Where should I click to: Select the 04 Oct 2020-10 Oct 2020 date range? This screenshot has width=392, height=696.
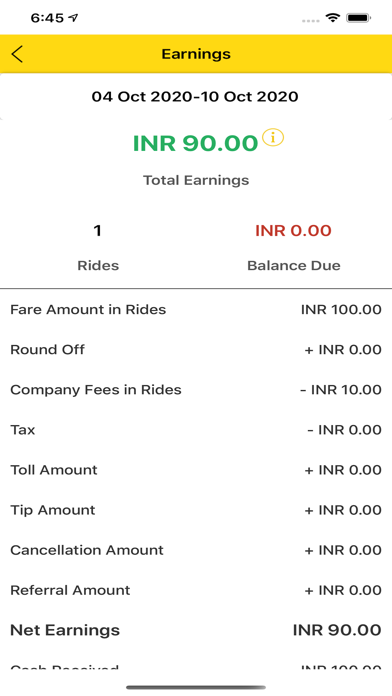coord(195,96)
